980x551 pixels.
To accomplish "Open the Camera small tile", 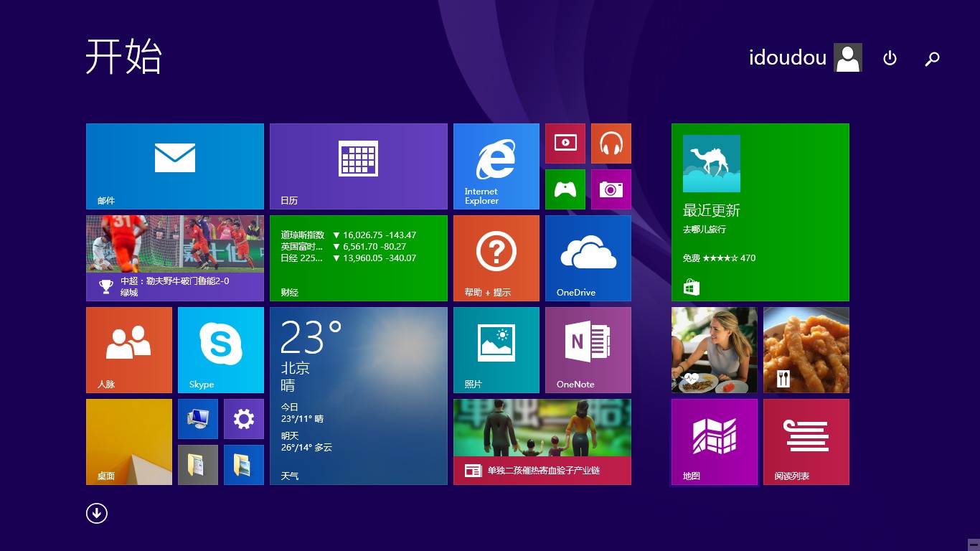I will (611, 189).
